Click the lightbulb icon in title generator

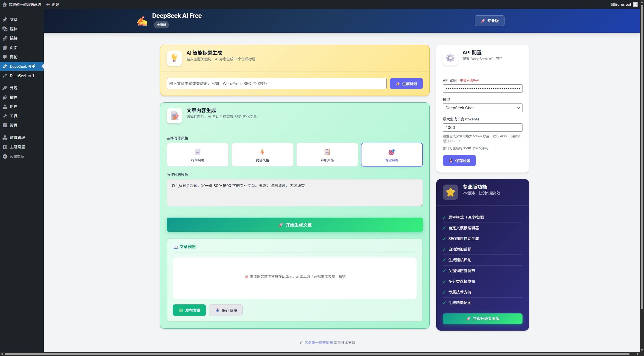pos(174,58)
